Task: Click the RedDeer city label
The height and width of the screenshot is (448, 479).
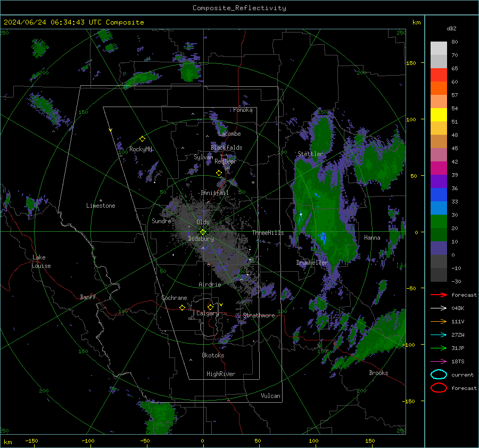Action: pyautogui.click(x=226, y=161)
